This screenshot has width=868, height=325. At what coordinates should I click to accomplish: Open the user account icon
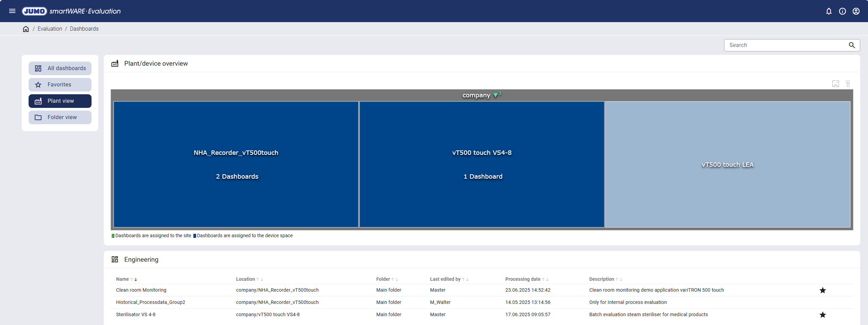pos(856,11)
